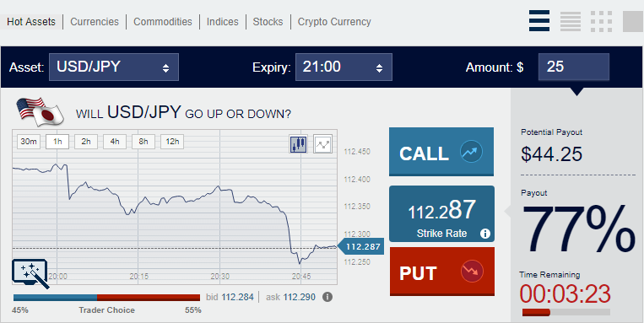Screen dimensions: 644x323
Task: Click the Strike Rate info icon
Action: (485, 234)
